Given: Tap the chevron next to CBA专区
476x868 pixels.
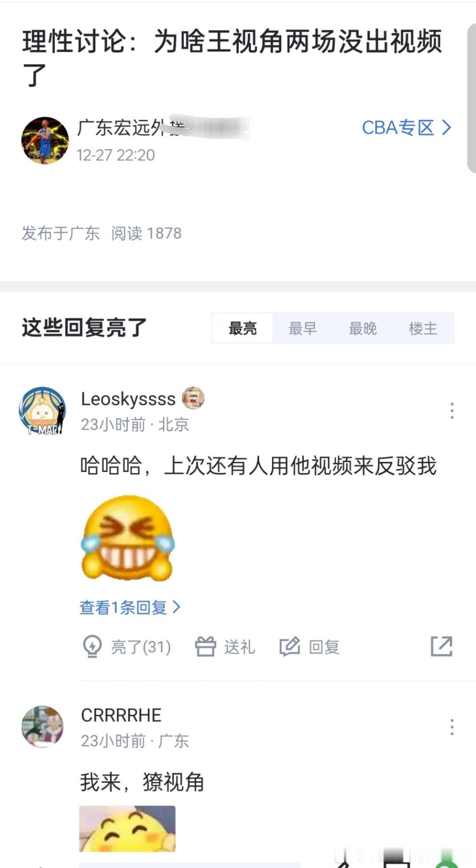Looking at the screenshot, I should [446, 128].
